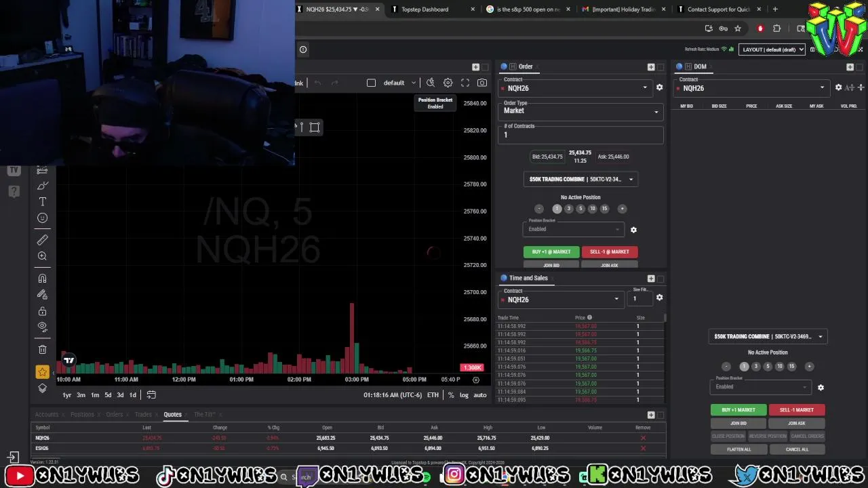The width and height of the screenshot is (868, 488).
Task: Click the Size Filter input field
Action: tap(639, 298)
